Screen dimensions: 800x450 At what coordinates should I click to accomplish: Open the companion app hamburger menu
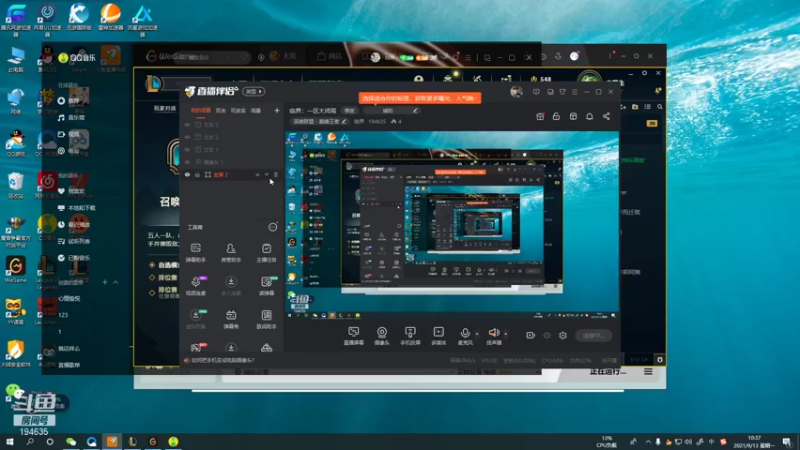574,92
